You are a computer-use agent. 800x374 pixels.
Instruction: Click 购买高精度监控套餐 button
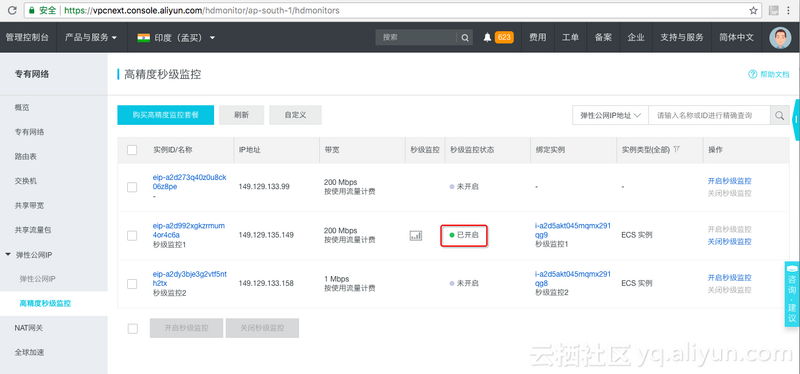(165, 115)
